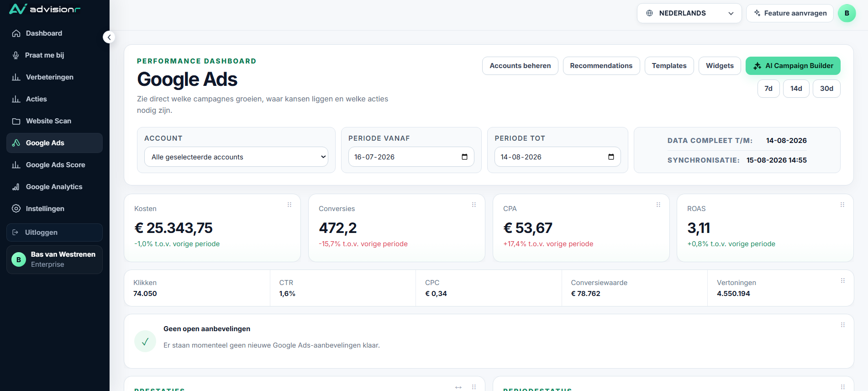Open the Alle geselecteerde accounts dropdown
Image resolution: width=868 pixels, height=391 pixels.
pyautogui.click(x=236, y=157)
